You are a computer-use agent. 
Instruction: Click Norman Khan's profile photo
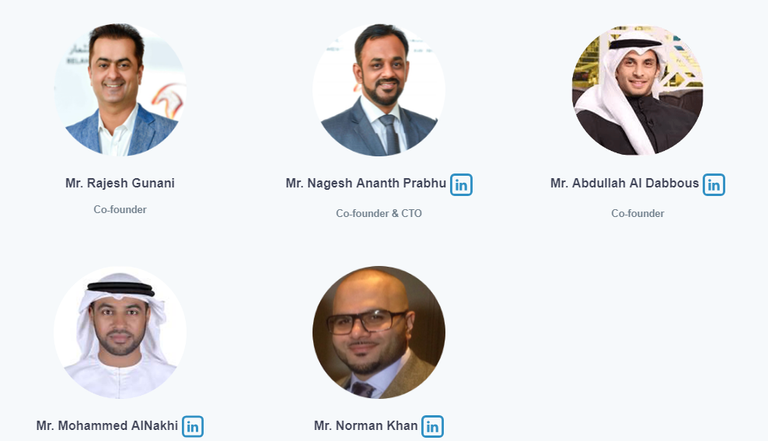coord(379,332)
